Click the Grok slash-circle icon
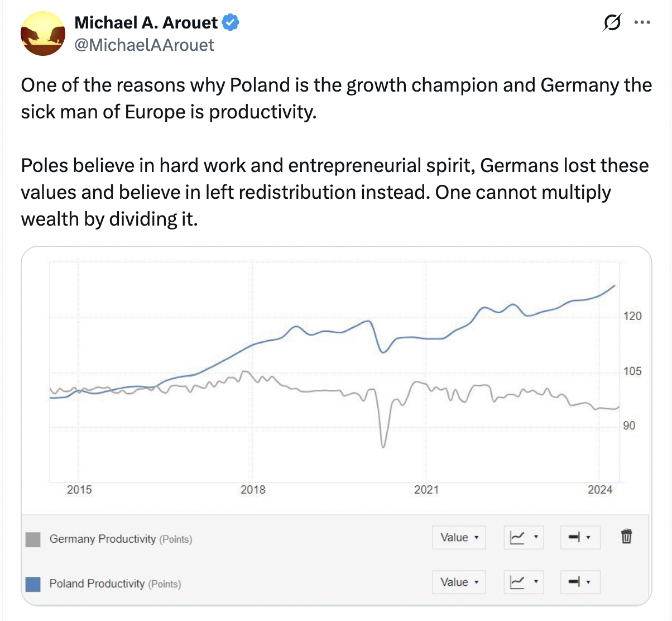 pyautogui.click(x=612, y=23)
